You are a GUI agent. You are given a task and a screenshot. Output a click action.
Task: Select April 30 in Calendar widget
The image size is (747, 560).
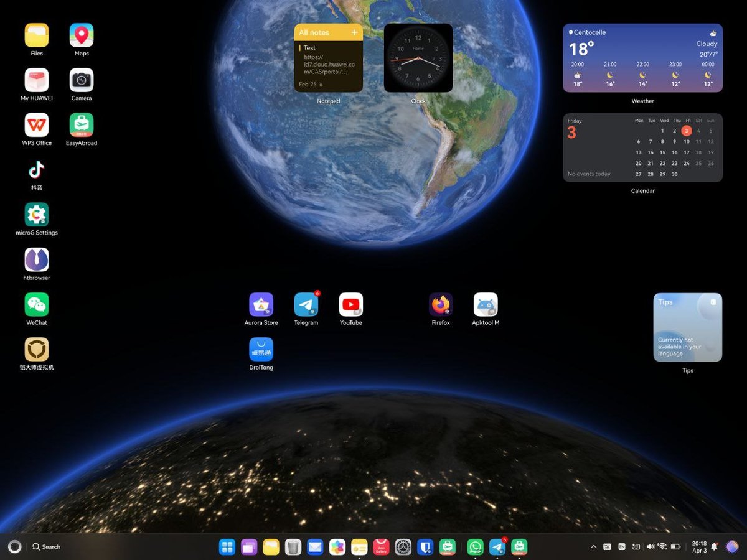coord(675,174)
